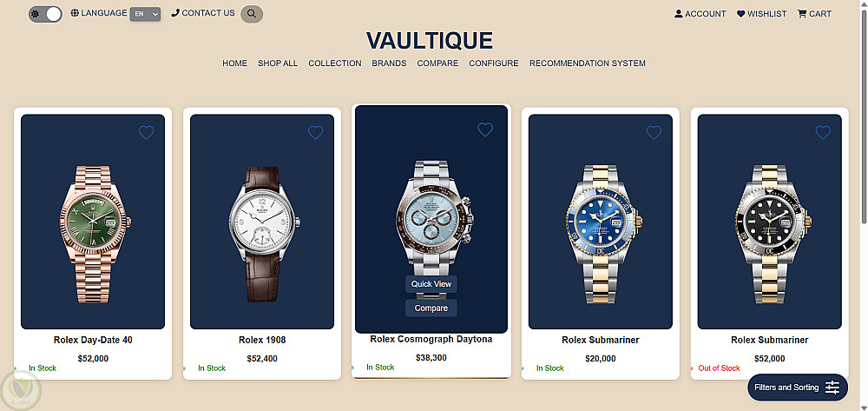
Task: Click Compare button on Daytona card
Action: pyautogui.click(x=431, y=308)
